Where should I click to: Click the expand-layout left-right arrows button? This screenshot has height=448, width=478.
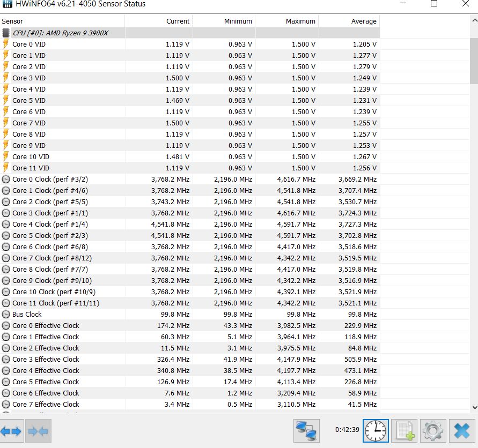(x=12, y=431)
